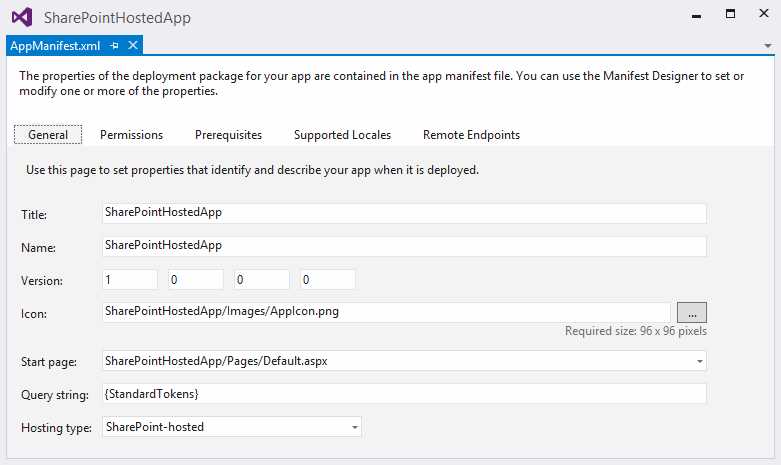Click the 'Query string:' label
781x465 pixels.
(55, 395)
